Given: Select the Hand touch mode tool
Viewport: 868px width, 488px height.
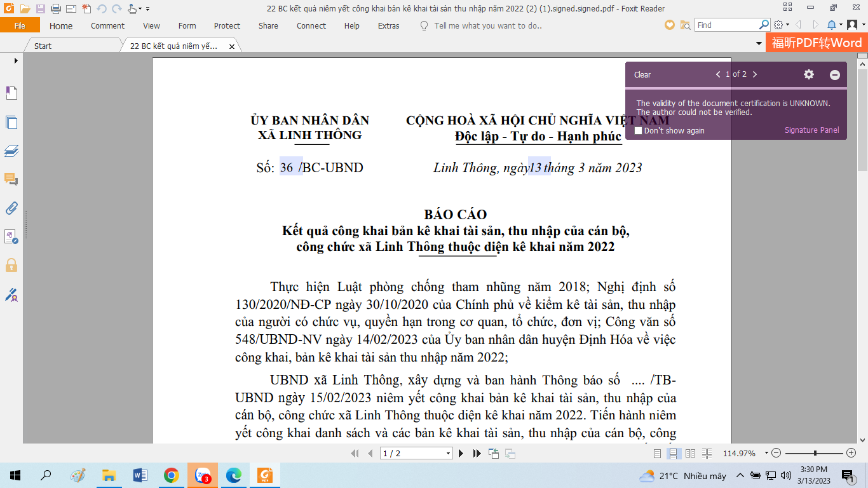Looking at the screenshot, I should [132, 9].
